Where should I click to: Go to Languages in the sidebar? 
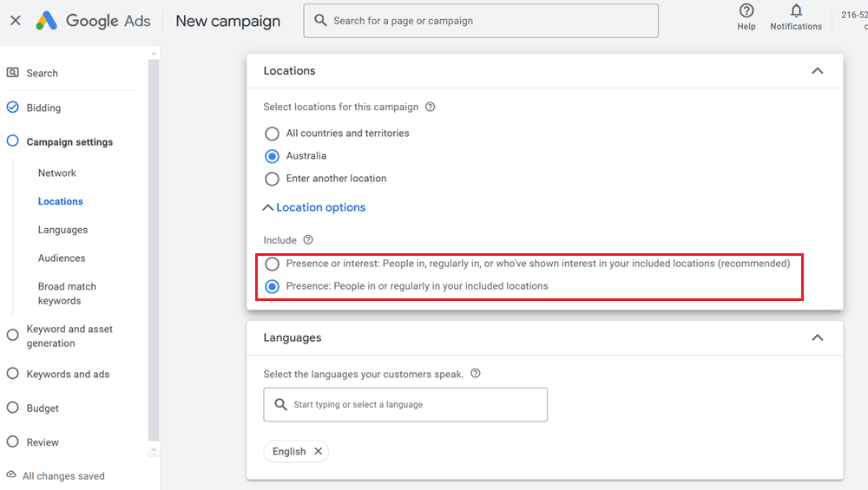point(62,230)
